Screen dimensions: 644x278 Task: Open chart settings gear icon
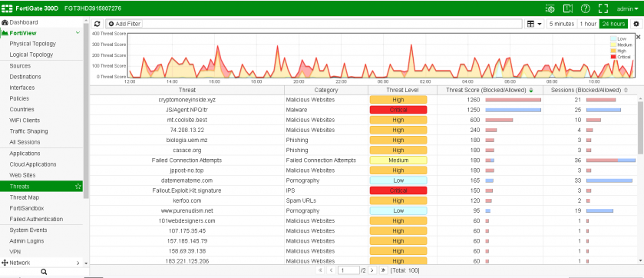[636, 24]
